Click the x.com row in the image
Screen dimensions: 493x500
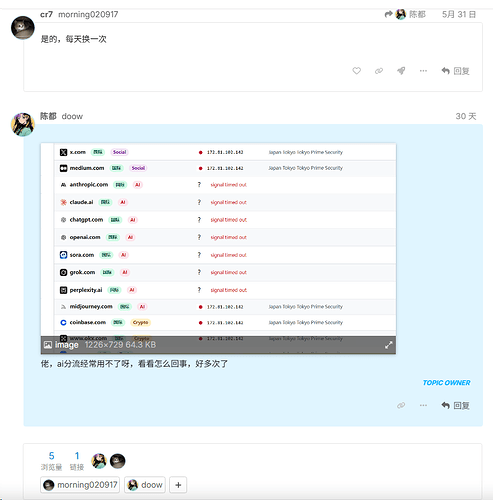(225, 152)
